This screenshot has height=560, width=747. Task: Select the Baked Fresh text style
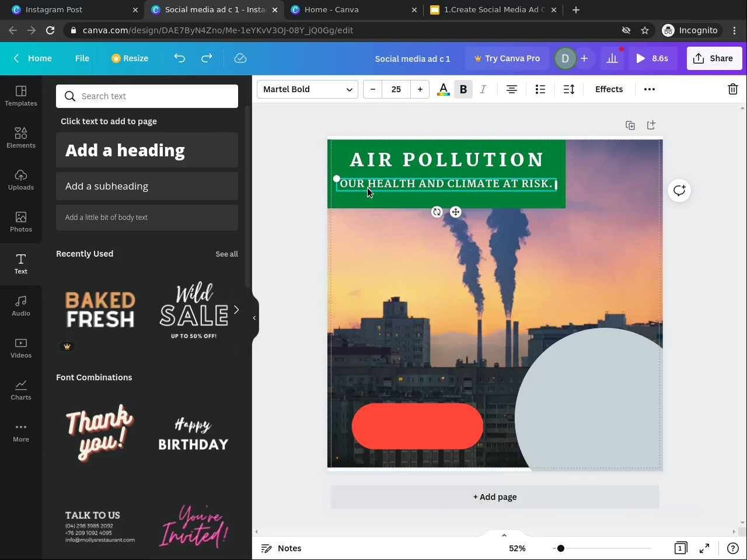[x=100, y=310]
